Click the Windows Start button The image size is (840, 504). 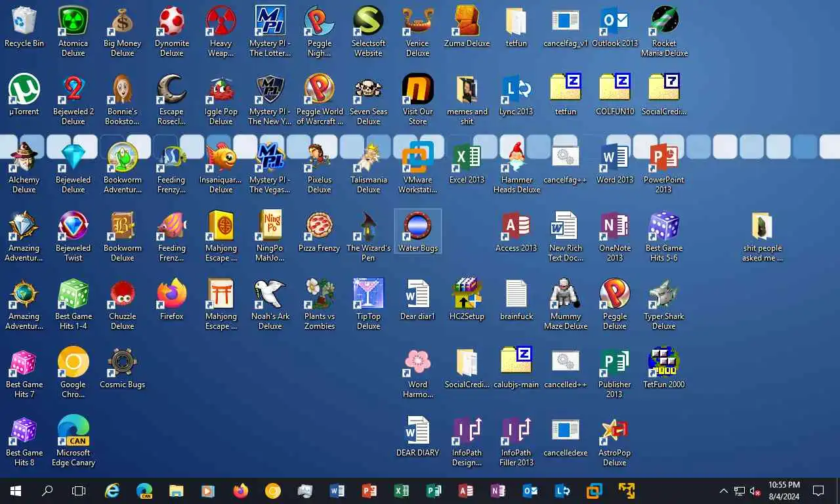coord(16,491)
